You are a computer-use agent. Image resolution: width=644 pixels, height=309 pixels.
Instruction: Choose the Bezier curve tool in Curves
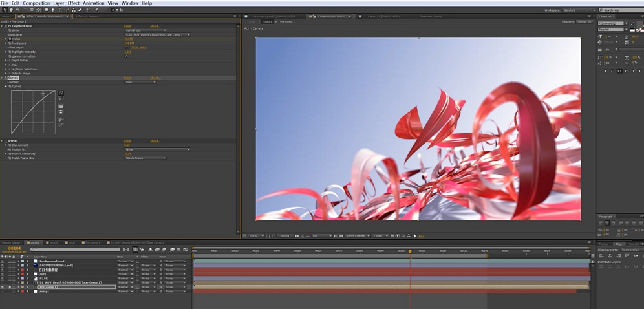(61, 93)
